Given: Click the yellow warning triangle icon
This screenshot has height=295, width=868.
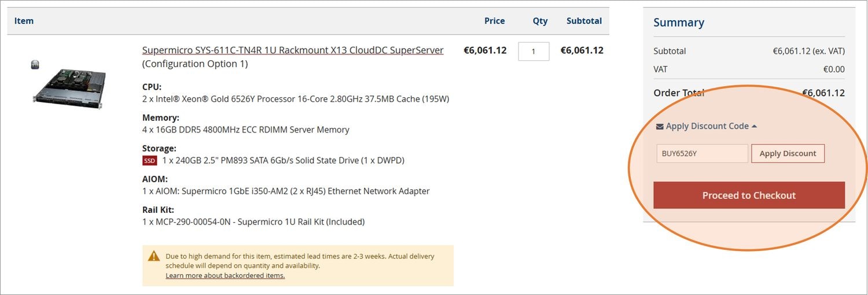Looking at the screenshot, I should point(154,256).
